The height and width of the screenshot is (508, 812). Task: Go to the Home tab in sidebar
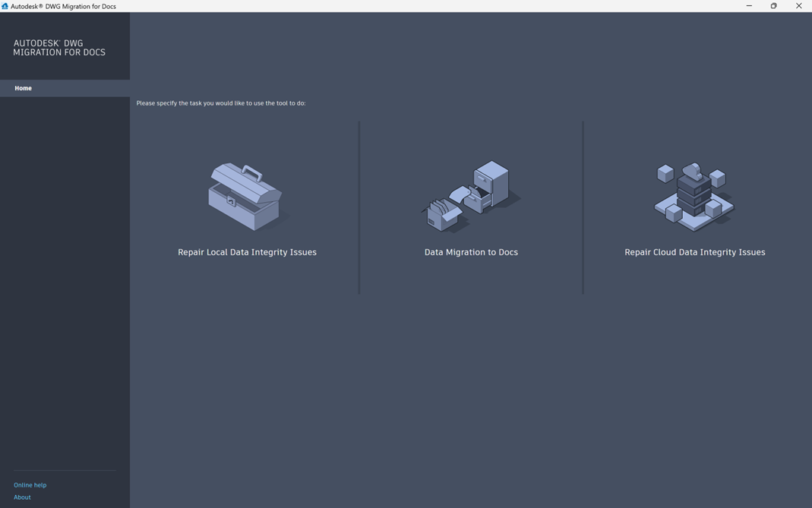pos(24,88)
